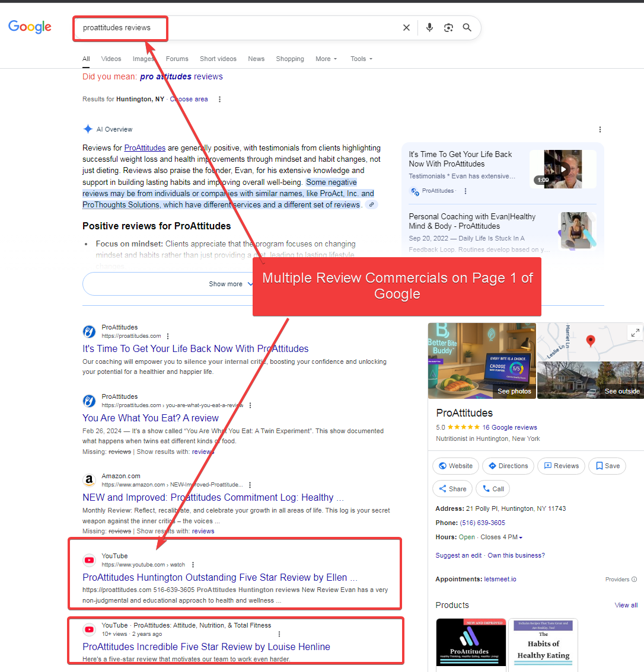
Task: Click the red map pin marker
Action: [x=591, y=341]
